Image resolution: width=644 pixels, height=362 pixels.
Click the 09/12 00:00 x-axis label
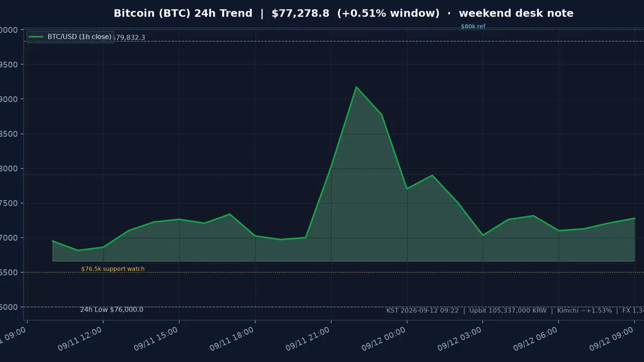tap(384, 338)
